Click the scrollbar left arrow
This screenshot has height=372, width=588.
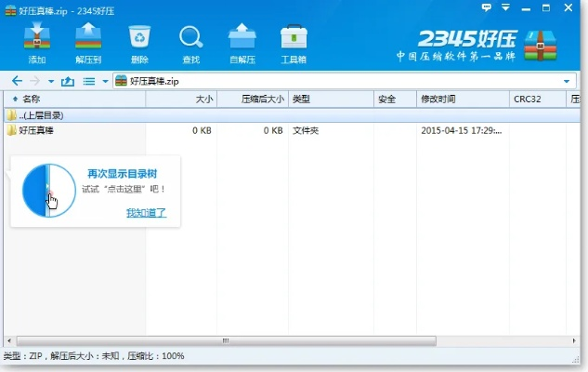click(x=9, y=340)
